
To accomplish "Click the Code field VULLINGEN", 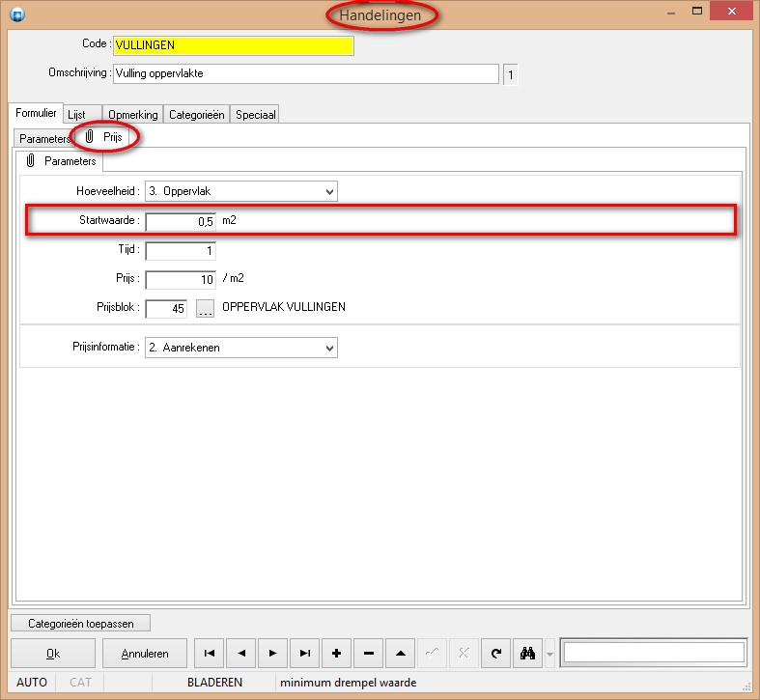I will (233, 45).
